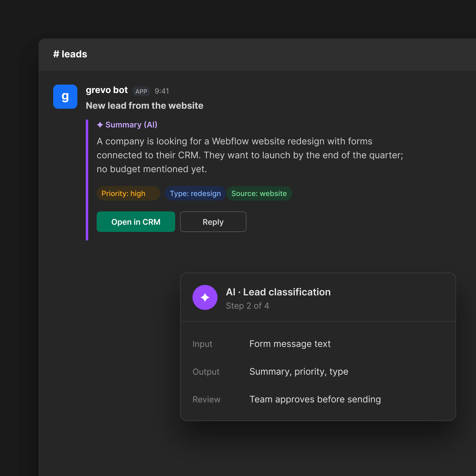Screen dimensions: 476x476
Task: Click the sparkle icon beside Summary (AI)
Action: tap(100, 125)
